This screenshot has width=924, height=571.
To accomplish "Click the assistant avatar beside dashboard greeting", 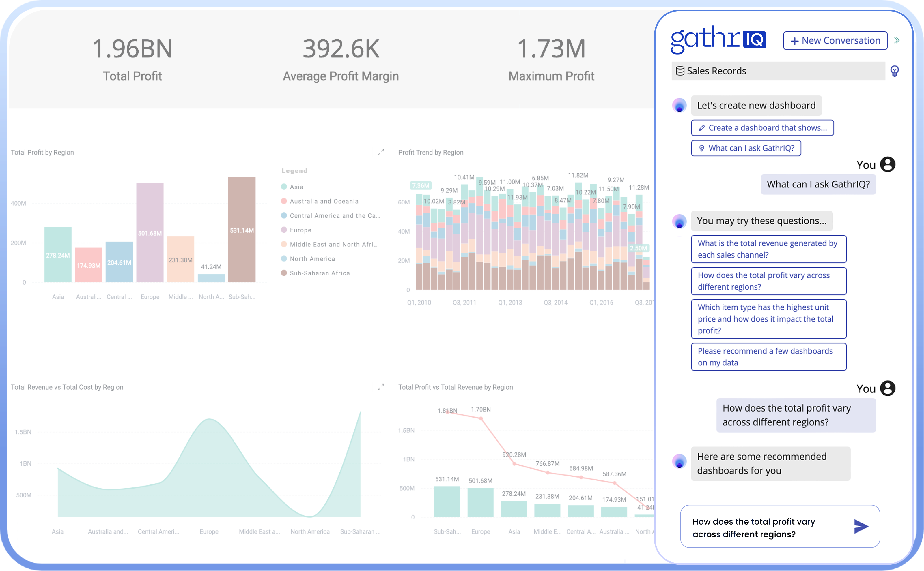I will 679,106.
